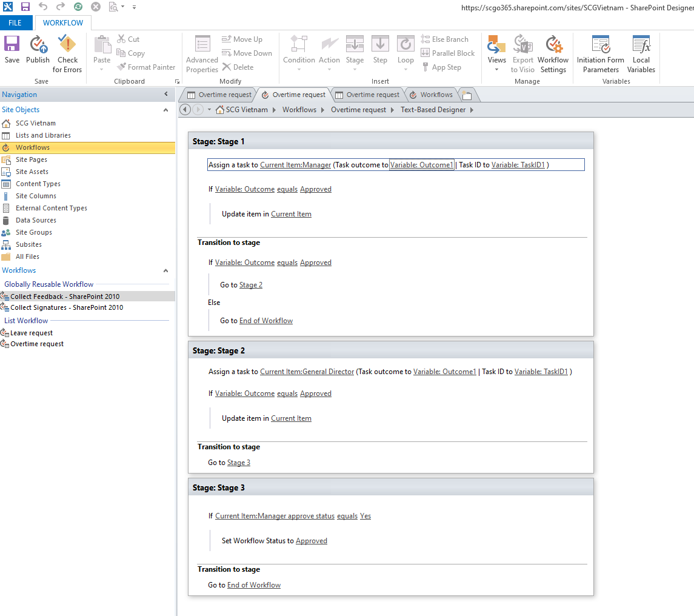Open Initiation Form Parameters
This screenshot has height=616, width=694.
click(x=600, y=45)
